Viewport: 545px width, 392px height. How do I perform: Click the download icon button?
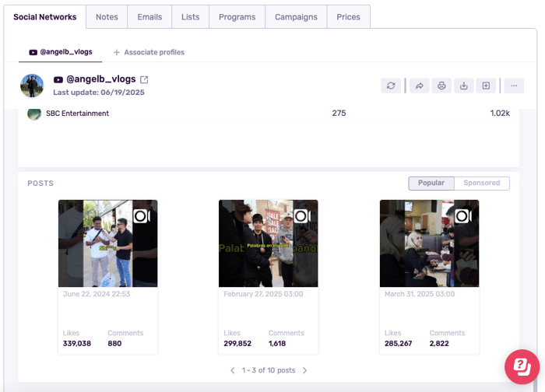click(464, 86)
